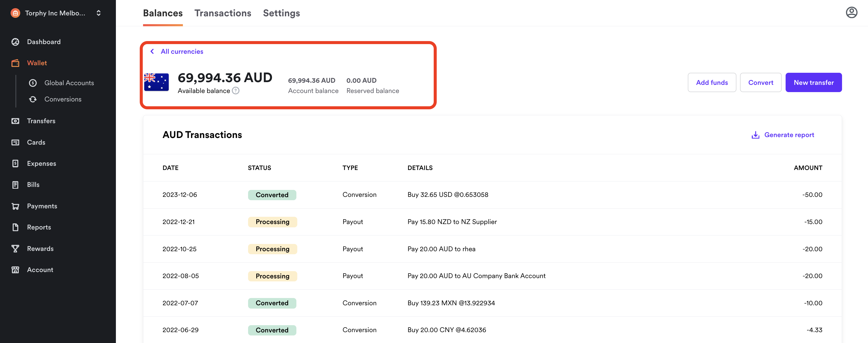Click the Transfers sidebar icon
This screenshot has width=868, height=343.
[15, 121]
